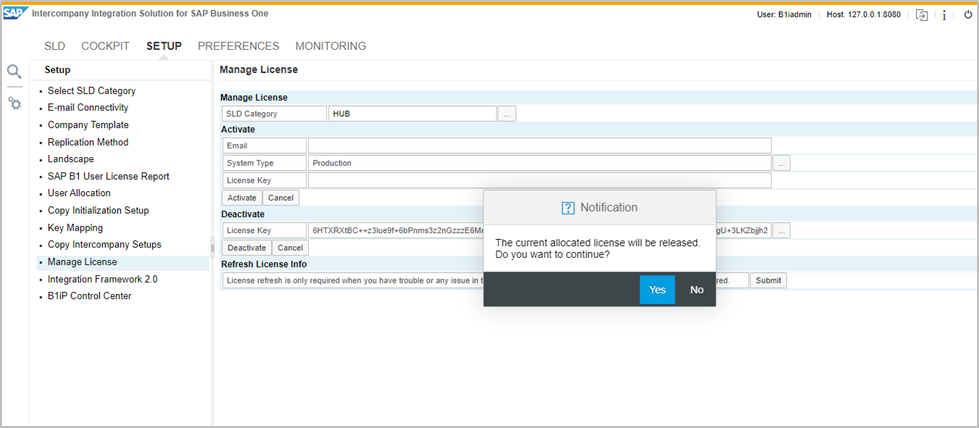The image size is (979, 428).
Task: Click the panel splitter handle beside Setup list
Action: (x=212, y=248)
